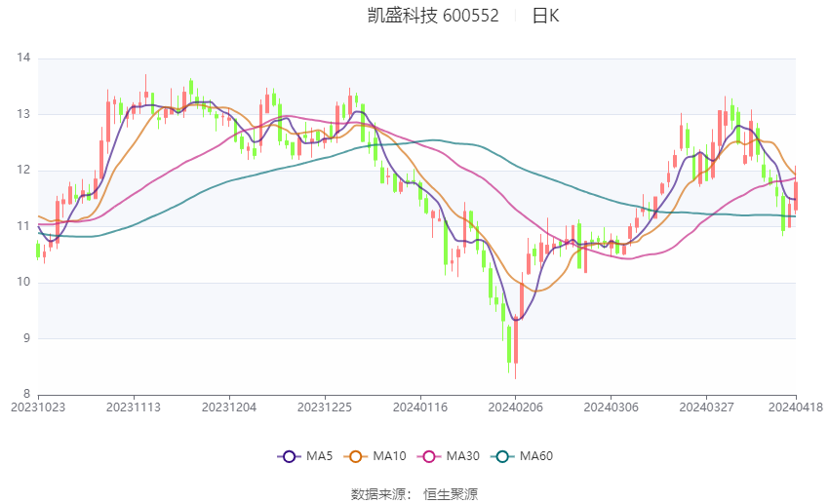Click the 8 price axis label
Viewport: 829px width, 504px height.
26,395
